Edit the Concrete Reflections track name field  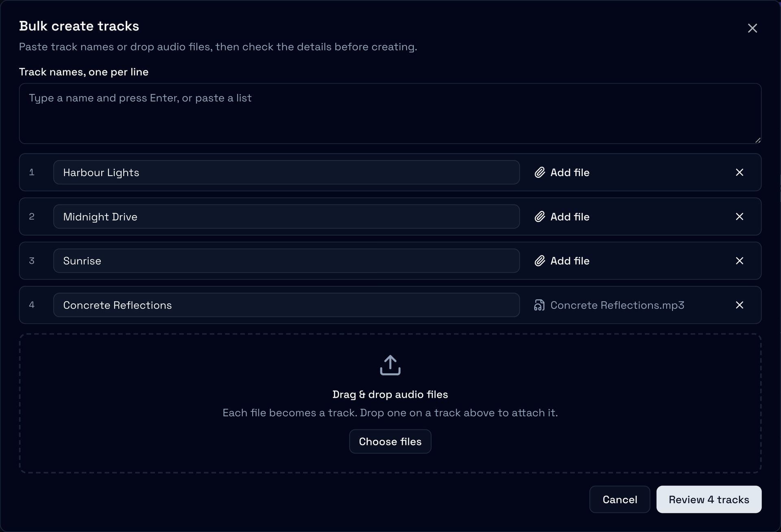coord(286,305)
